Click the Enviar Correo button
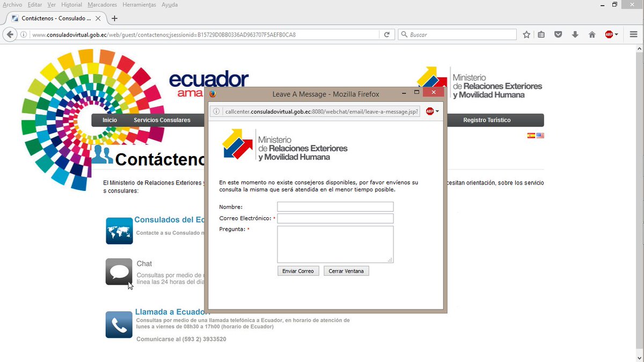 click(x=298, y=271)
